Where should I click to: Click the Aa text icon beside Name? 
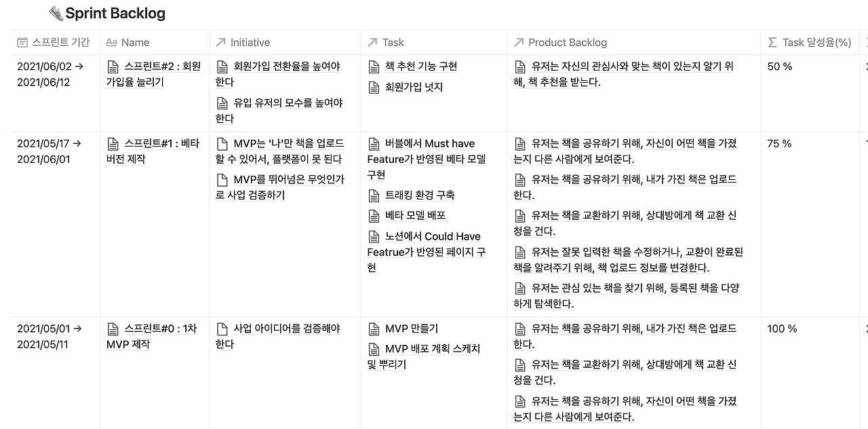pyautogui.click(x=112, y=42)
